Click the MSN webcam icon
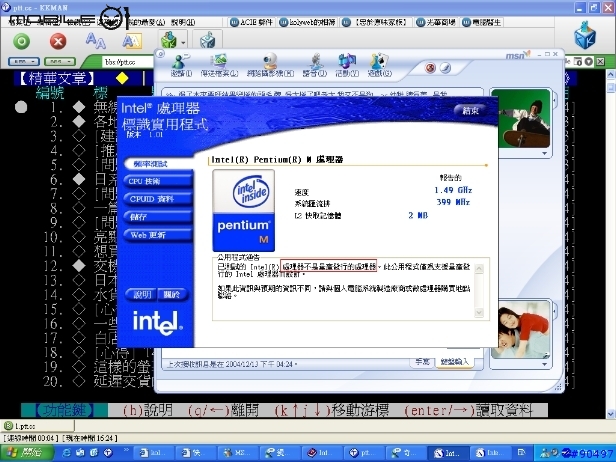The width and height of the screenshot is (616, 462). tap(270, 65)
